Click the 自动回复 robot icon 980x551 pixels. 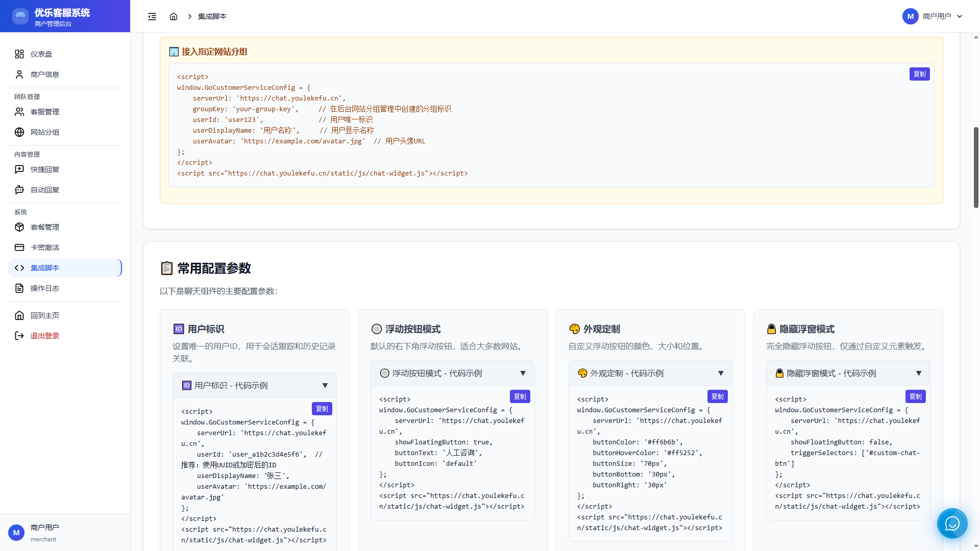19,190
